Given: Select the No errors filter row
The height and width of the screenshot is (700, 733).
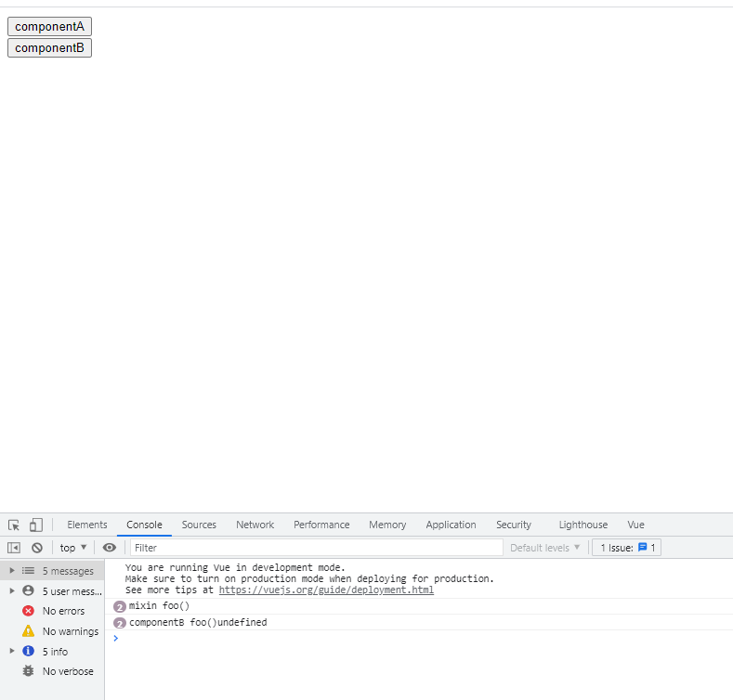Looking at the screenshot, I should point(52,611).
